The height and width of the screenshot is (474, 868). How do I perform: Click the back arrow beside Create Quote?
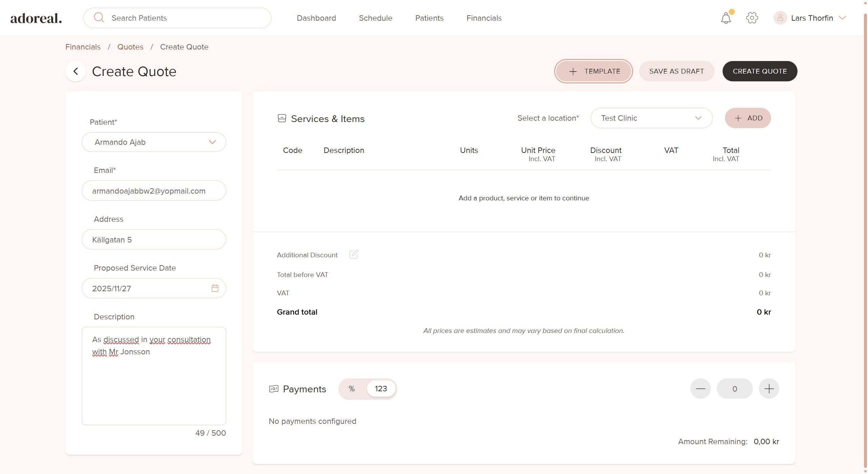[x=76, y=71]
